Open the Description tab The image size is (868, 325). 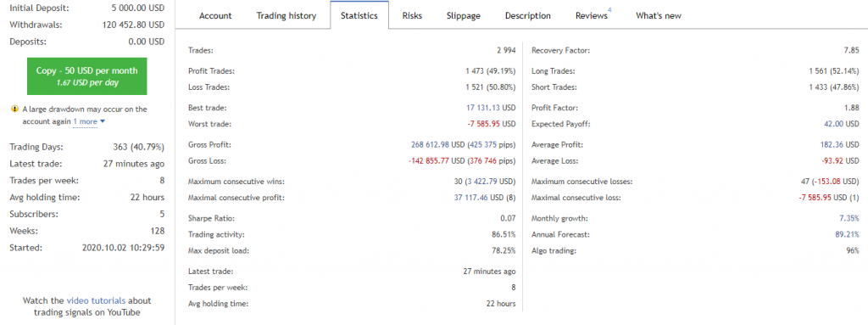tap(527, 15)
